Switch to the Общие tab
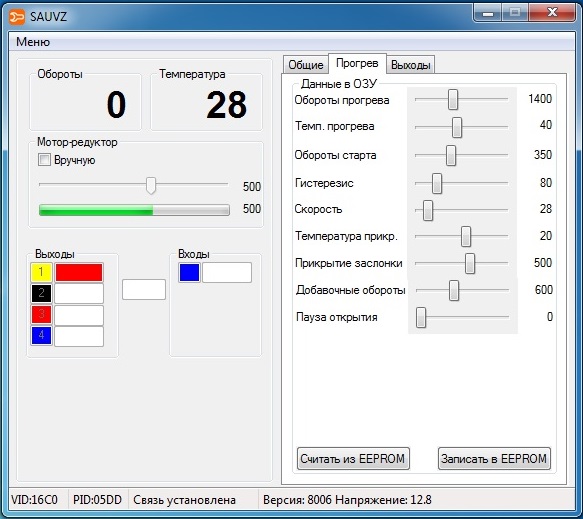This screenshot has height=519, width=583. (306, 65)
